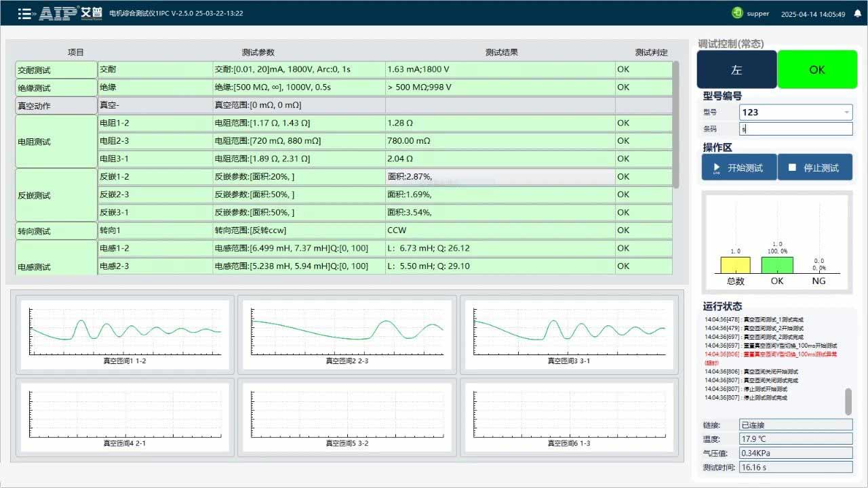The width and height of the screenshot is (868, 488).
Task: Toggle the dark 左 debug control button
Action: (738, 69)
